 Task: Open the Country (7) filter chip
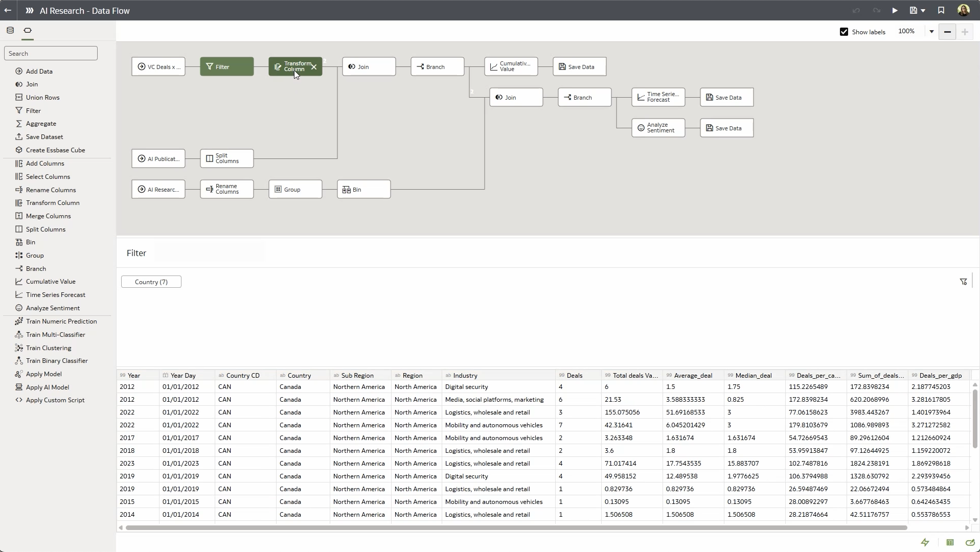(x=151, y=282)
